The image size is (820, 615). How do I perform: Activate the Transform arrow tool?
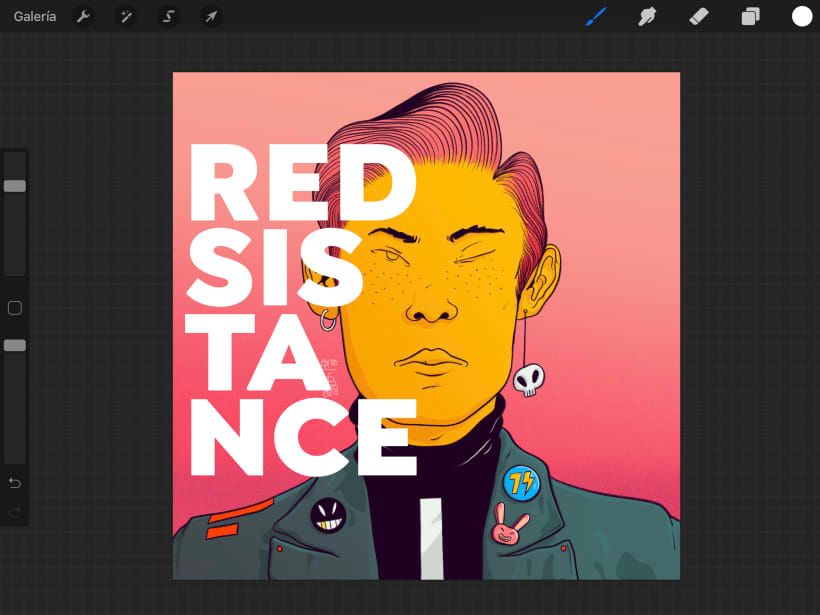(211, 16)
